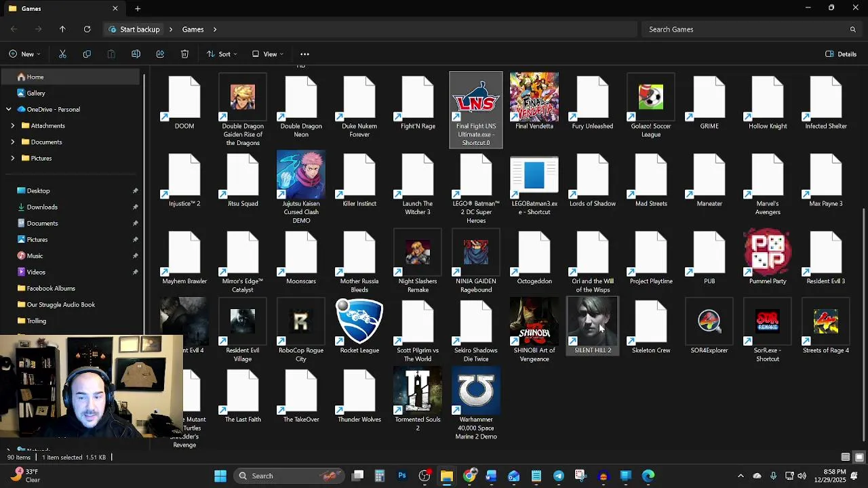This screenshot has width=868, height=488.
Task: Expand chevron after Games in address bar
Action: coord(215,29)
